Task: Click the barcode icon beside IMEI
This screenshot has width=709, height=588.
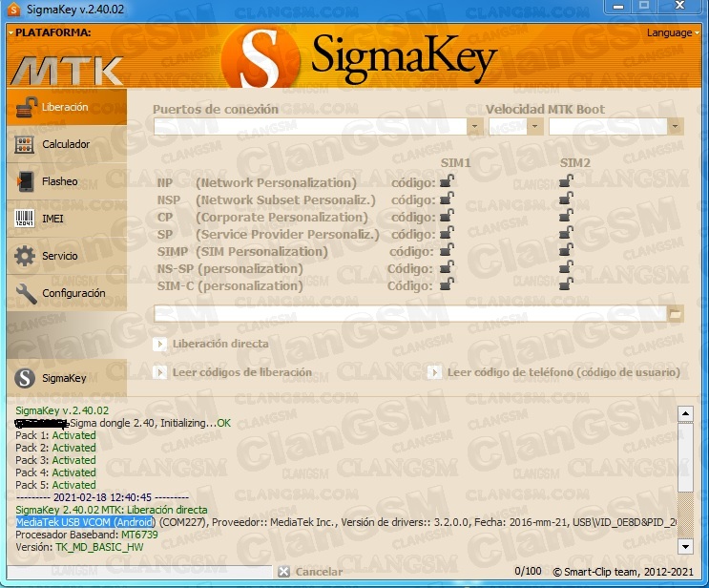Action: pos(25,219)
